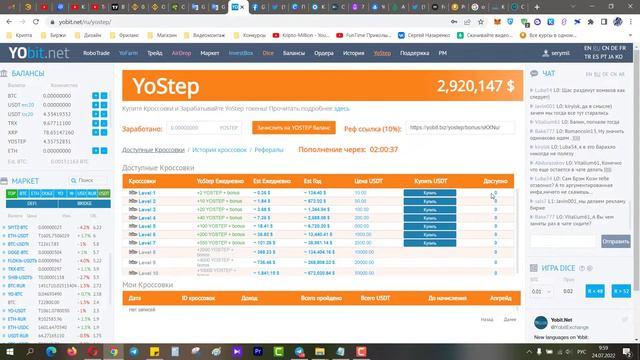This screenshot has width=640, height=360.
Task: Select the DOGE market tab
Action: pos(47,193)
